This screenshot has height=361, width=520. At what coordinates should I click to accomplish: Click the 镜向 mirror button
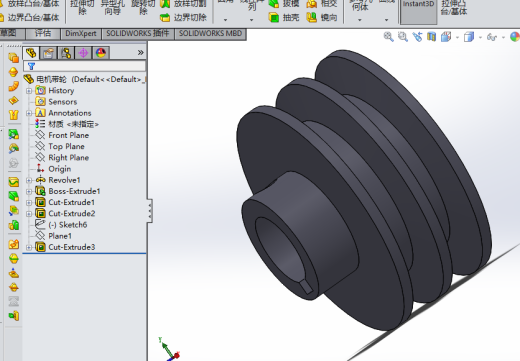322,17
